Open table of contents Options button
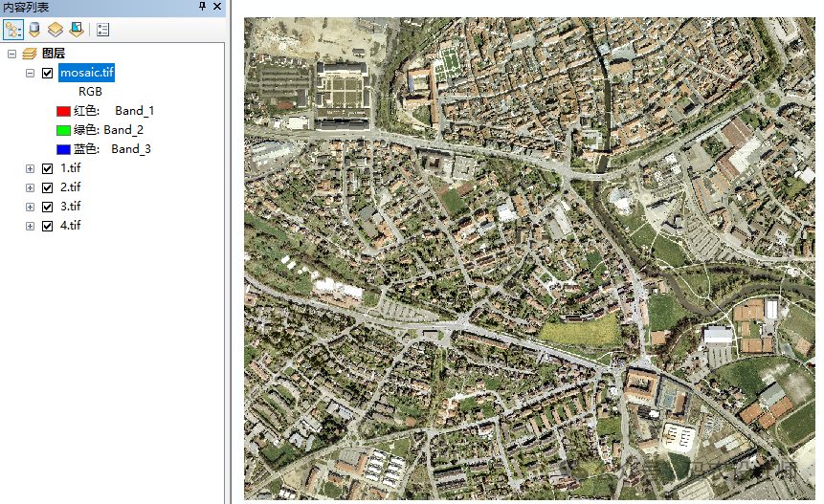Viewport: 824px width, 504px height. click(x=103, y=30)
